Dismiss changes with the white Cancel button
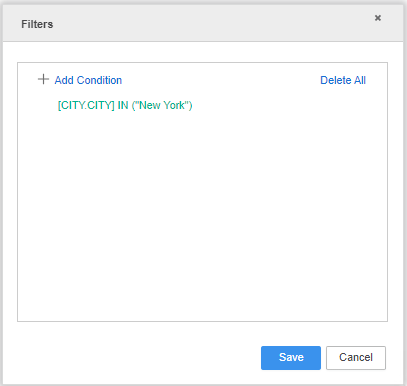407x386 pixels. point(356,358)
